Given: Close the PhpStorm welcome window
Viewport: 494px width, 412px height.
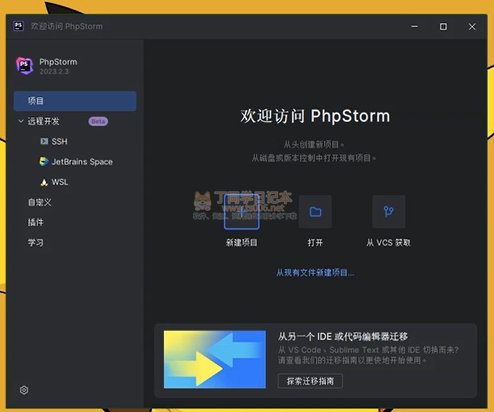Looking at the screenshot, I should (472, 26).
